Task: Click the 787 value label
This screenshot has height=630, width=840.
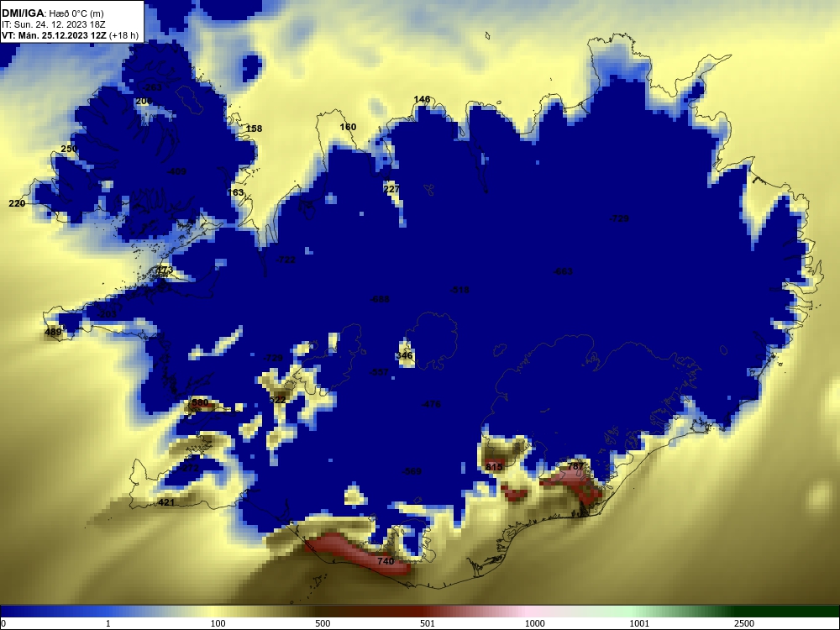Action: coord(575,466)
